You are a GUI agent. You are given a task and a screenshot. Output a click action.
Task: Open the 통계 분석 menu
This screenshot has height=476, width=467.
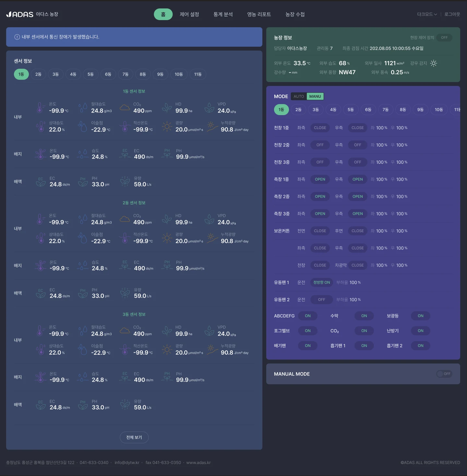[x=223, y=14]
